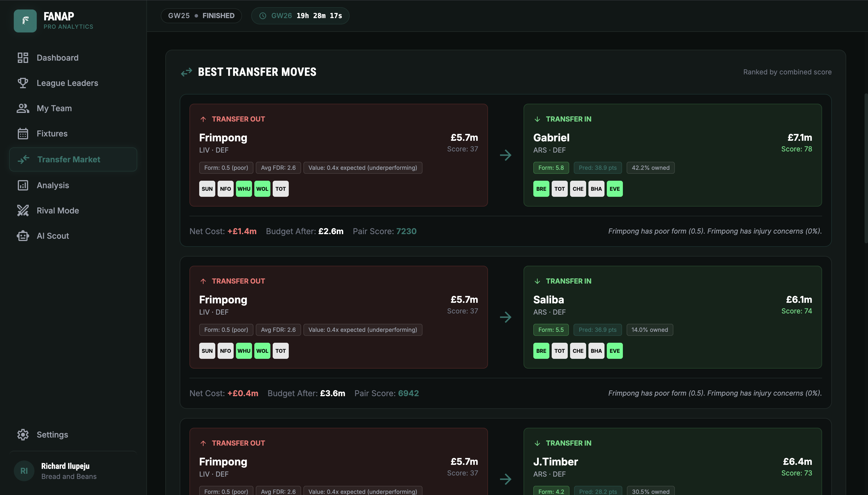Click the League Leaders trophy icon
Viewport: 868px width, 495px height.
point(23,83)
